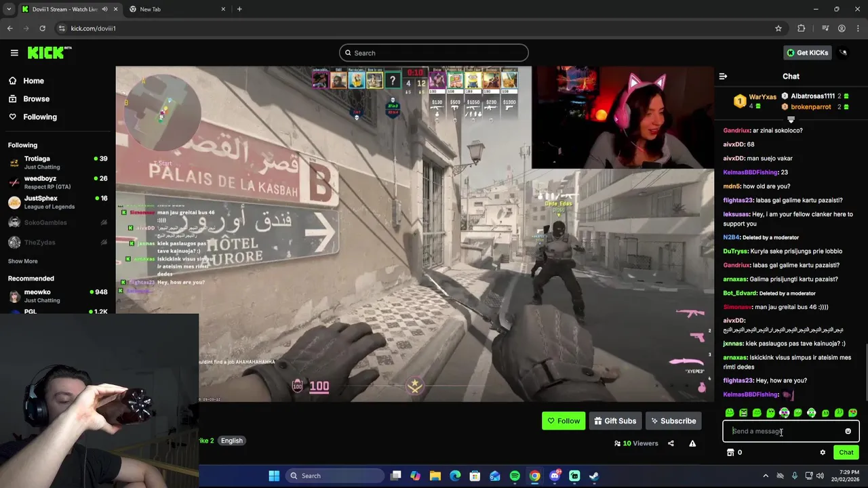Screen dimensions: 868x488
Task: Open Get KICKs shop button
Action: [808, 53]
